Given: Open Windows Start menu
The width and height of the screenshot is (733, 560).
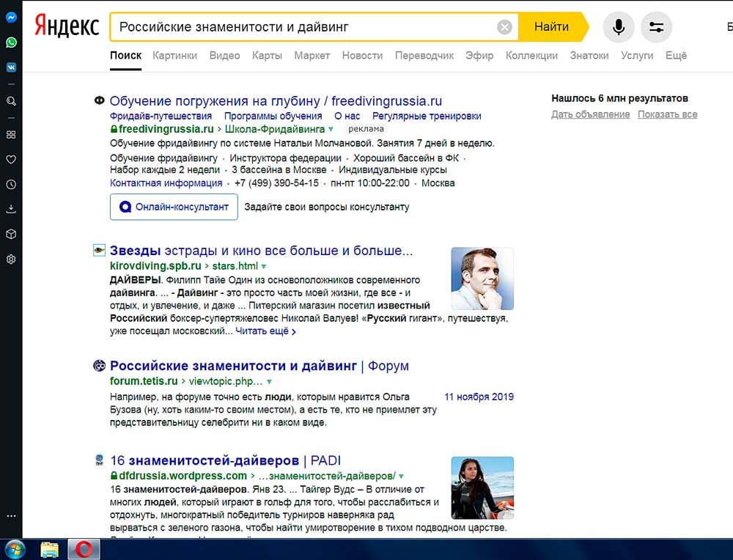Looking at the screenshot, I should 14,549.
